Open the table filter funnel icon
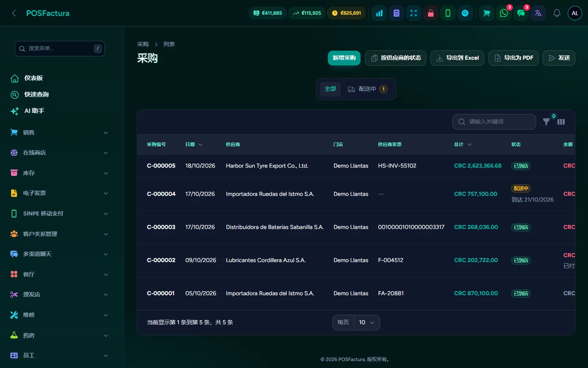 coord(546,122)
